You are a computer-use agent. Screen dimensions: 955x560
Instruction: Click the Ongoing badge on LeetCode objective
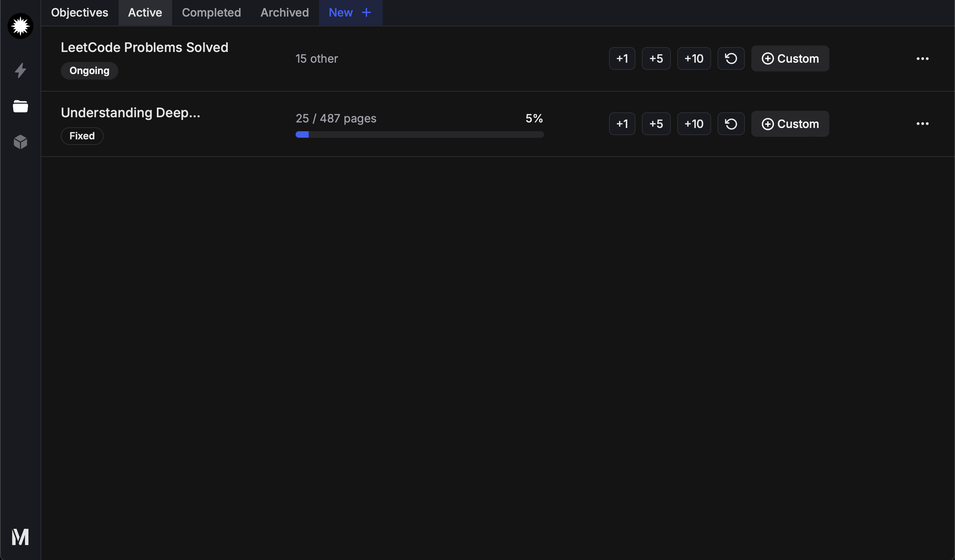pos(89,70)
